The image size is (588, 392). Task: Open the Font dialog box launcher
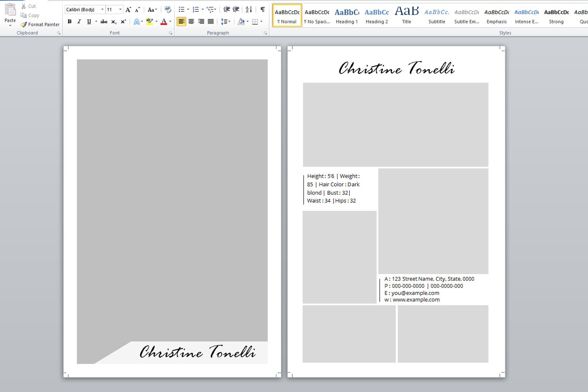tap(170, 33)
